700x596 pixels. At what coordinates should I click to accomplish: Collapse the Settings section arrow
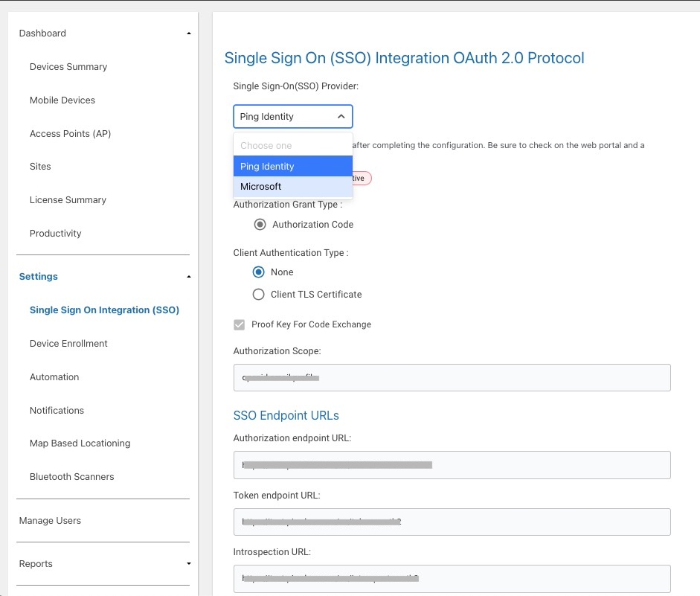pyautogui.click(x=189, y=277)
